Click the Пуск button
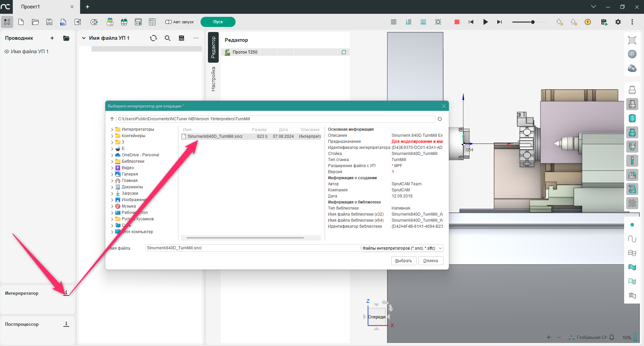Viewport: 644px width, 346px height. coord(218,22)
